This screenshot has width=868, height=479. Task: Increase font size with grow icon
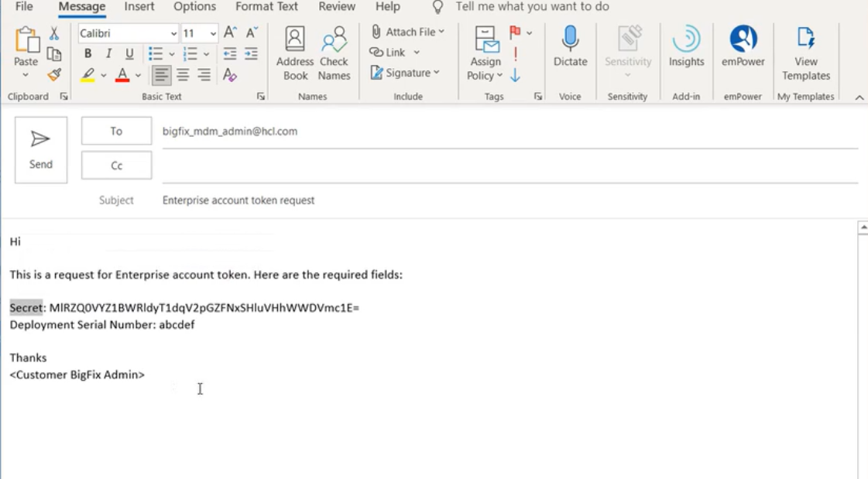230,33
